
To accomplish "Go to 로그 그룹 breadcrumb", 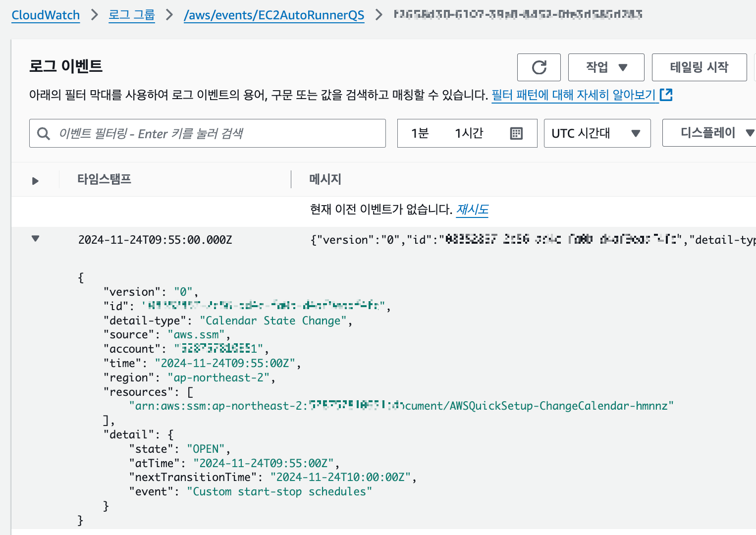I will 132,15.
